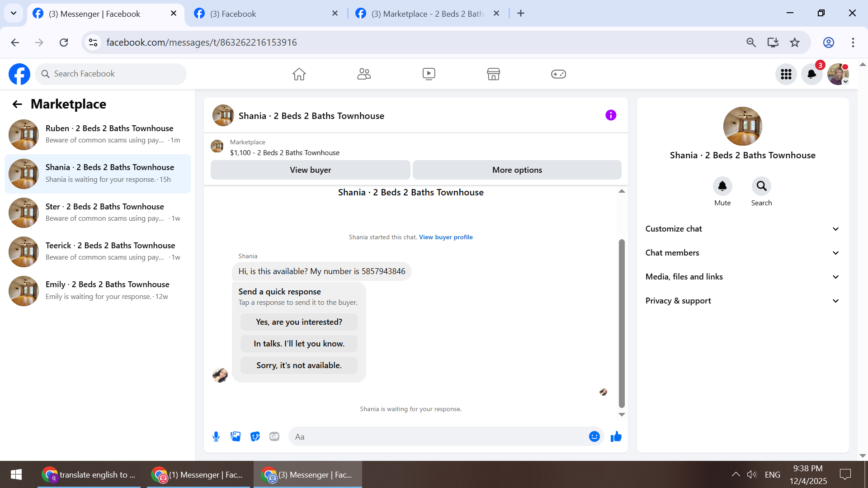
Task: Open the tab search dropdown arrow
Action: [x=14, y=13]
